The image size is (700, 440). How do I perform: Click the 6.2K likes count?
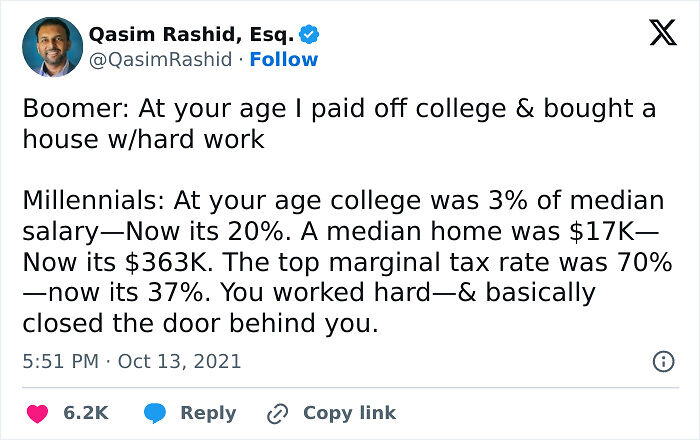[86, 413]
